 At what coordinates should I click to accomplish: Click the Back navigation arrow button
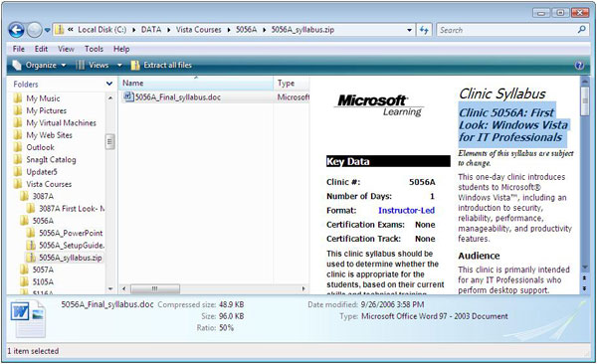16,30
